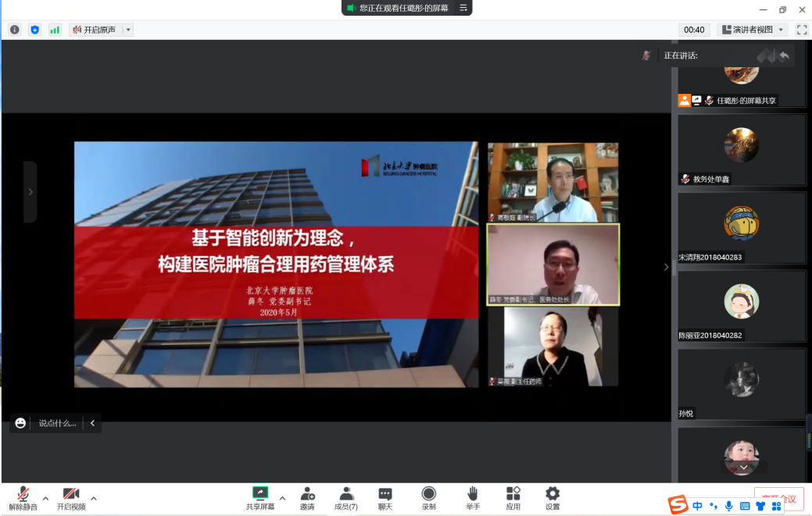Click the blue security shield icon
812x516 pixels.
(34, 30)
